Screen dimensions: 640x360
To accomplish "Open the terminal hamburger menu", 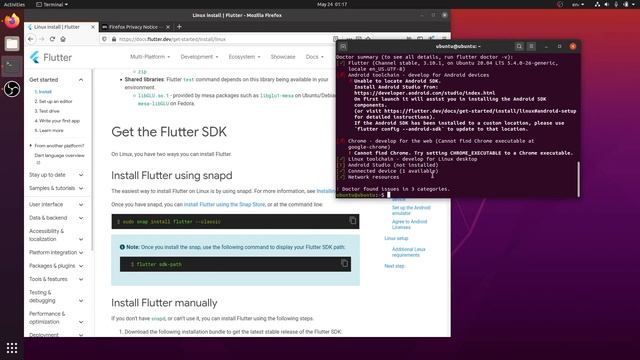I will click(531, 47).
